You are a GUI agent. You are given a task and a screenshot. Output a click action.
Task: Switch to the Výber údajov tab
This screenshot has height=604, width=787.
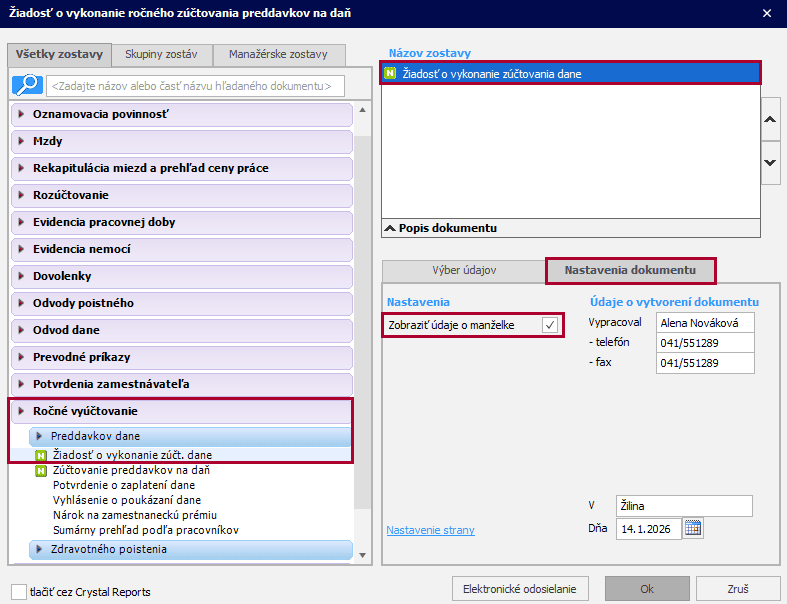[464, 271]
